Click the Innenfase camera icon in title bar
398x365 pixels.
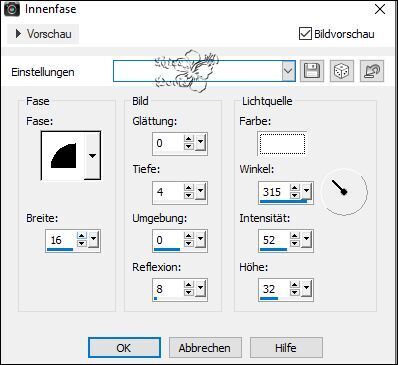point(12,9)
